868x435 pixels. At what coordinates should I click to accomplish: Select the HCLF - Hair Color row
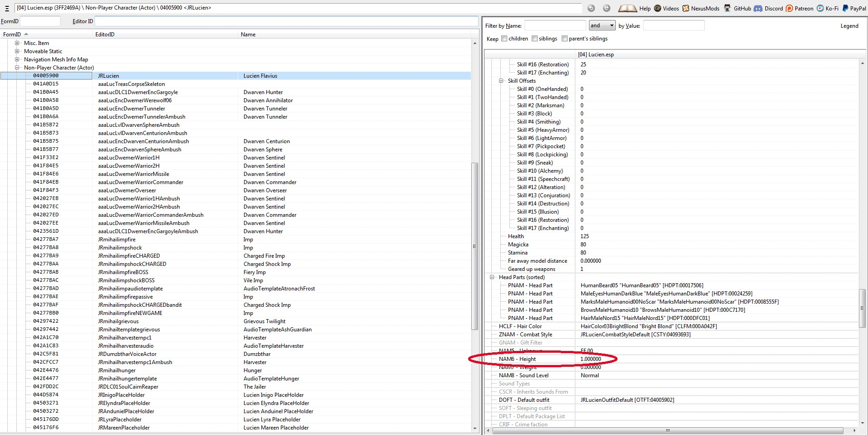pyautogui.click(x=671, y=326)
